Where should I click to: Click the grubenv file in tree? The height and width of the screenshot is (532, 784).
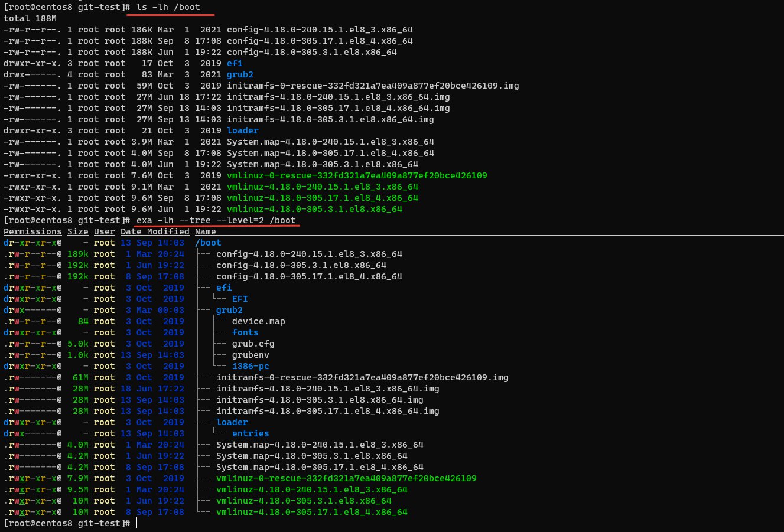click(251, 355)
